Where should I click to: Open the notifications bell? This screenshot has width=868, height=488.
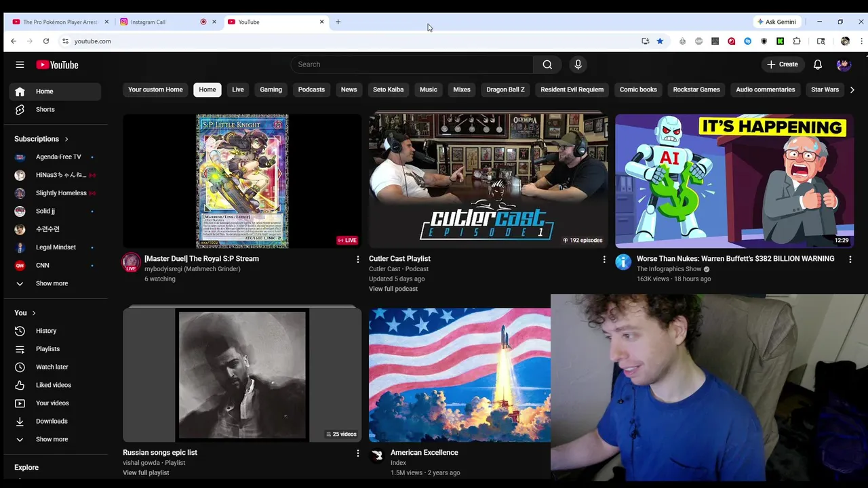point(818,64)
